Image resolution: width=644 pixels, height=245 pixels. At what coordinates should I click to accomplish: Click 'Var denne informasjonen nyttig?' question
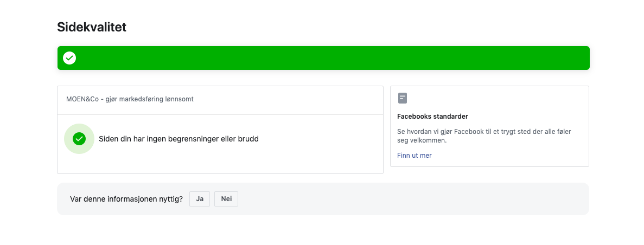[126, 199]
